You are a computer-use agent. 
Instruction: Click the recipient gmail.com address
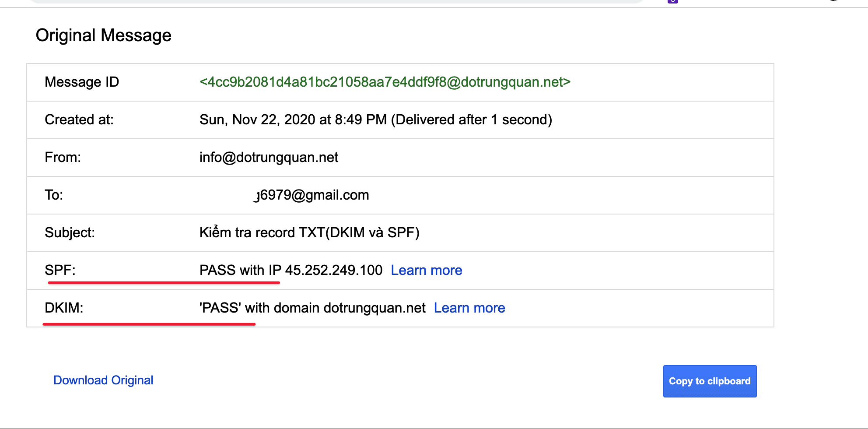[x=312, y=195]
